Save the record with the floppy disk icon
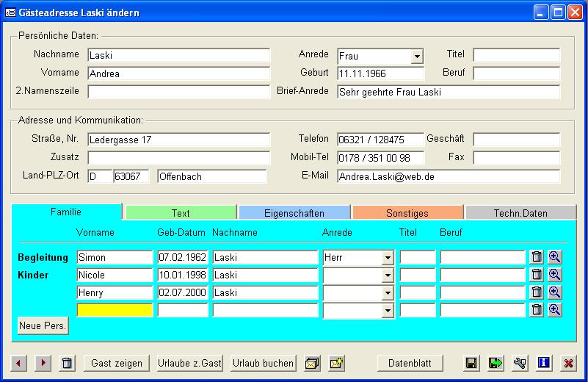Image resolution: width=588 pixels, height=382 pixels. (471, 363)
